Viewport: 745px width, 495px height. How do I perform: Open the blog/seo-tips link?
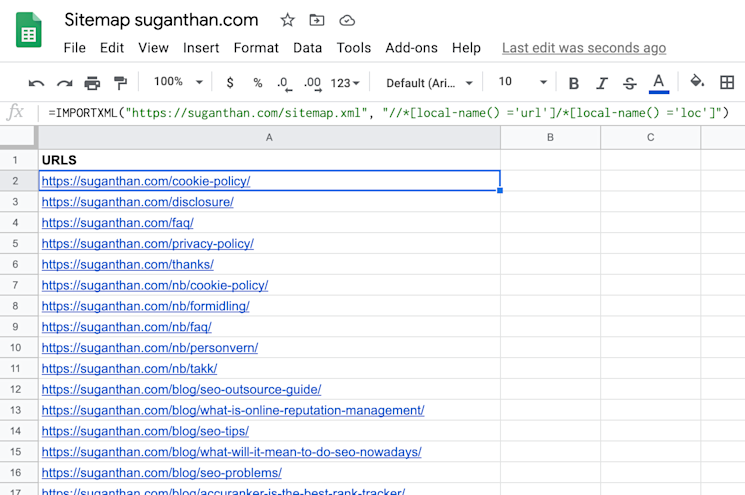point(145,431)
